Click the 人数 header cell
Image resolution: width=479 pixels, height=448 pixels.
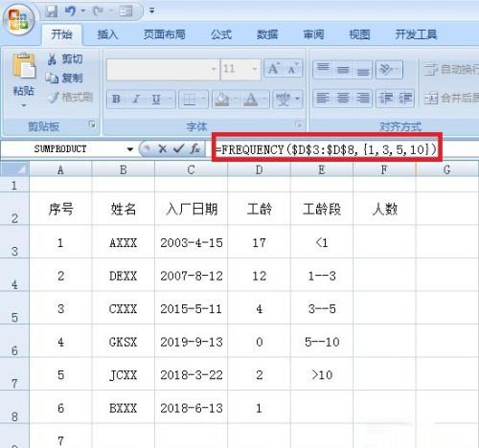coord(385,209)
